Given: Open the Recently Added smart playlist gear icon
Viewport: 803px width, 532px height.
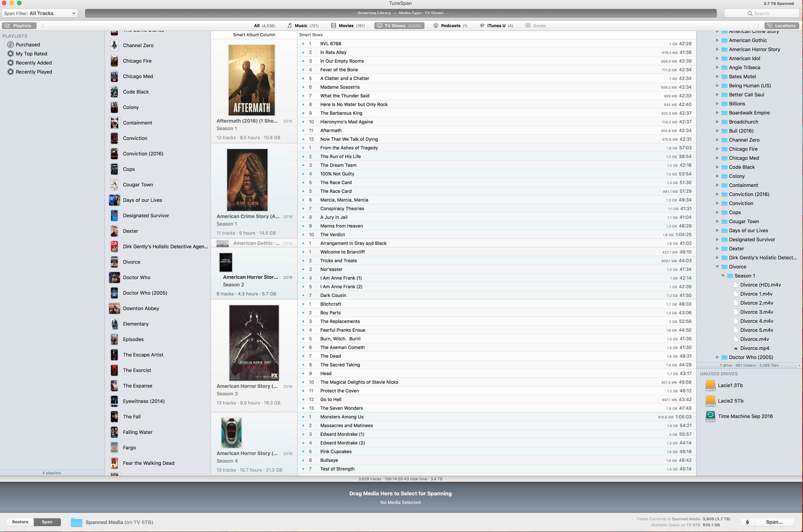Looking at the screenshot, I should tap(11, 63).
